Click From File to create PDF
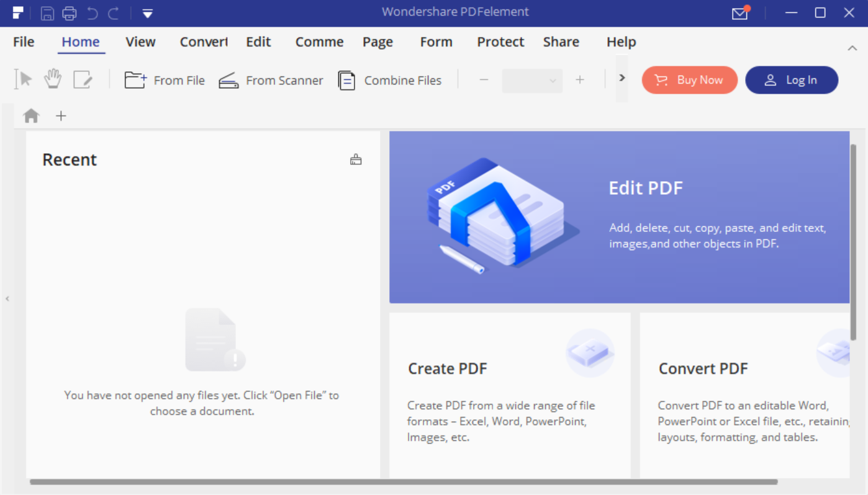 [x=165, y=80]
